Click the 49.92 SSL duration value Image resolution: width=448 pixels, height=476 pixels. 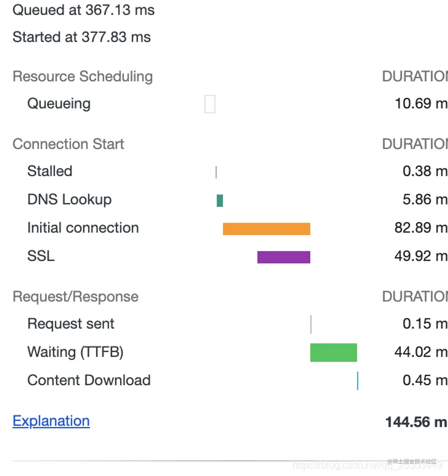pos(421,256)
